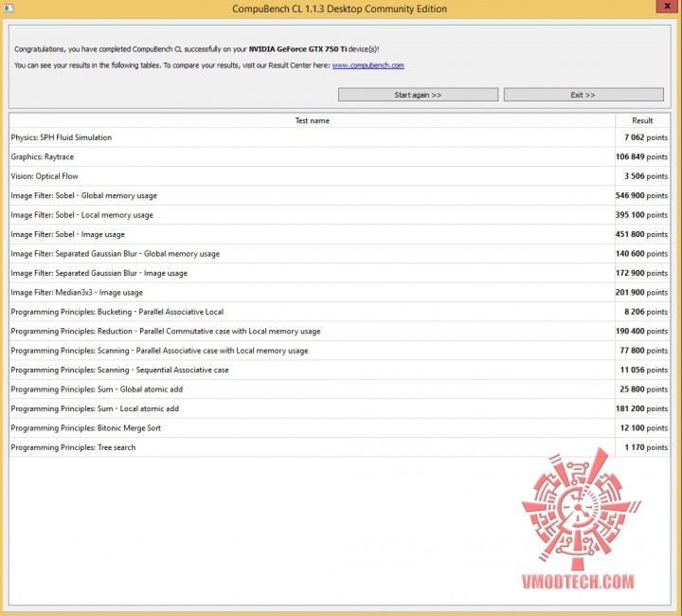Click the 11 056 points result

click(x=644, y=370)
